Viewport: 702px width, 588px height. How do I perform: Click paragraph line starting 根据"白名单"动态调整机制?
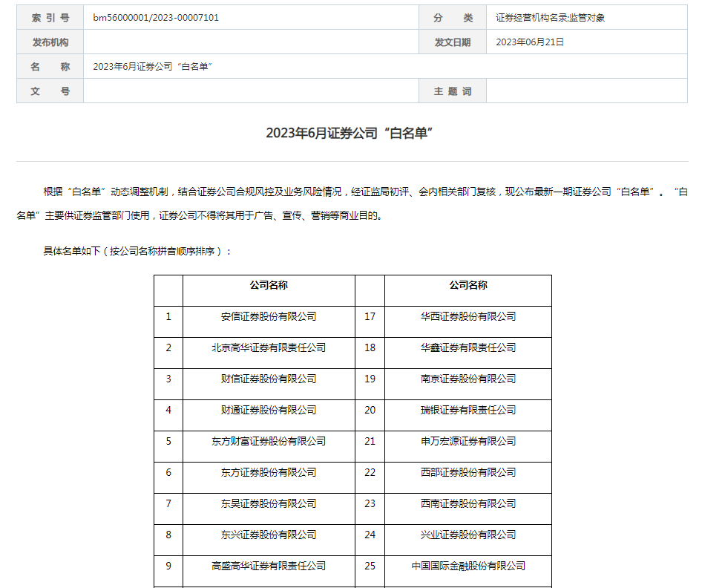coord(365,192)
